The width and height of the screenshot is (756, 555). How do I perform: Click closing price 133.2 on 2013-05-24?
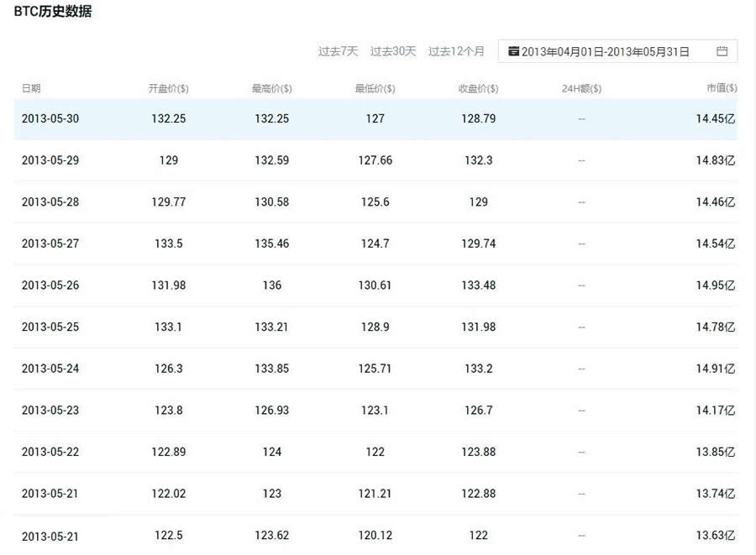478,369
